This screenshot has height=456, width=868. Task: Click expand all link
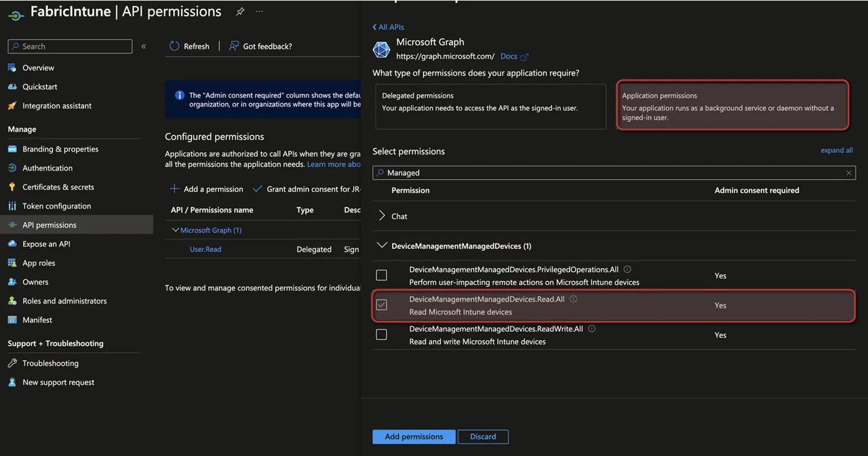[x=837, y=151]
